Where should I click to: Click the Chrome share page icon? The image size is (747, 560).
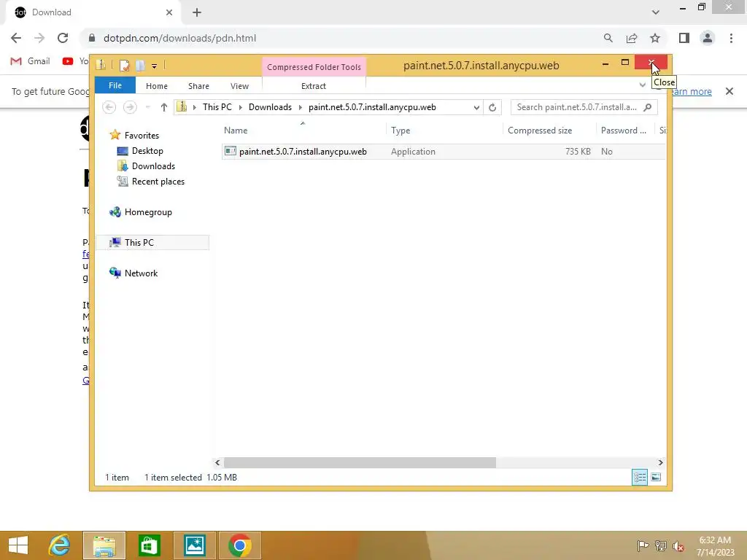pyautogui.click(x=632, y=38)
